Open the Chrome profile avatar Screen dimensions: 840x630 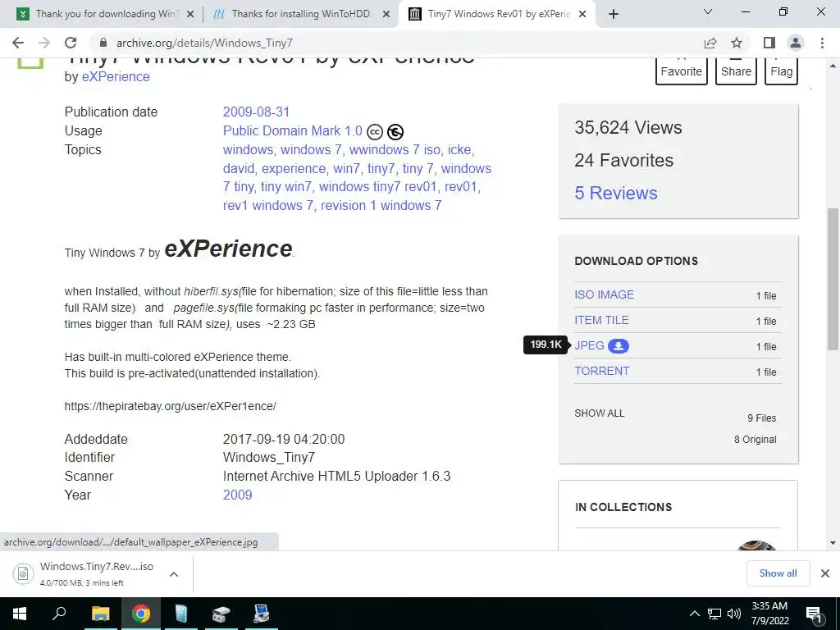point(796,43)
